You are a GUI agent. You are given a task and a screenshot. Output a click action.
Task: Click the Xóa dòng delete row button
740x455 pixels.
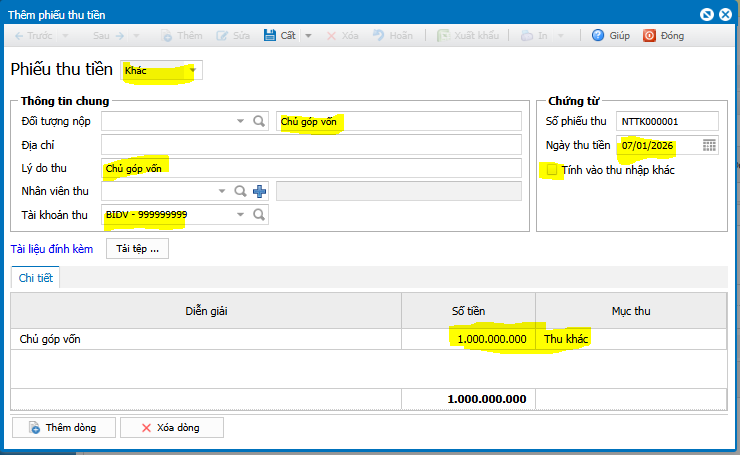172,428
